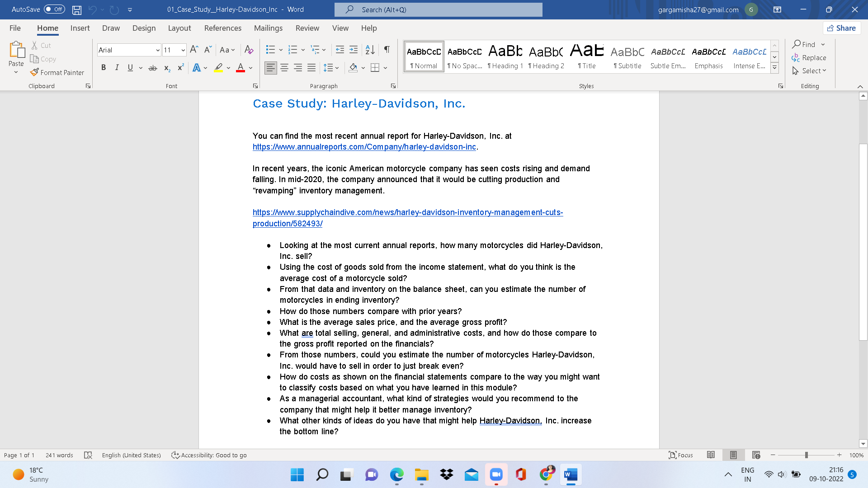This screenshot has height=488, width=868.
Task: Open the Mailings tab
Action: tap(268, 28)
